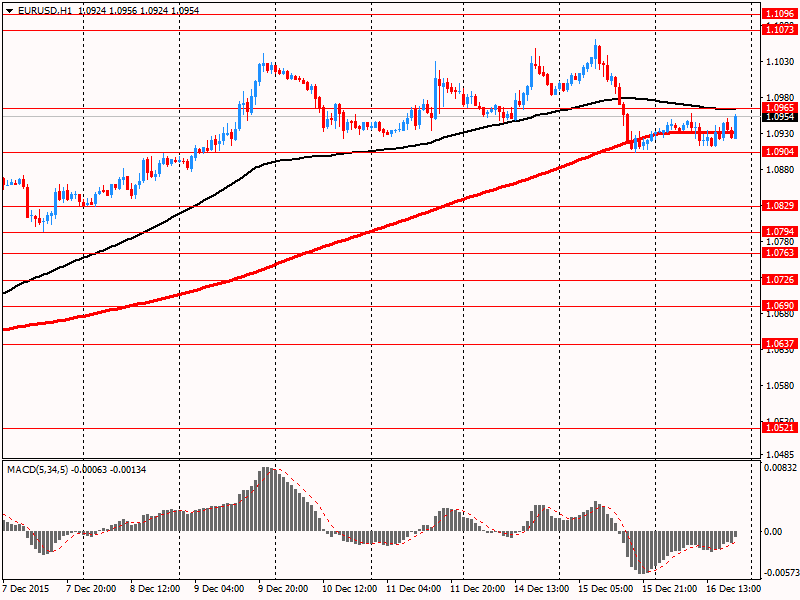Click the 11 Dec 20:00 time axis label
The image size is (800, 600).
click(478, 589)
